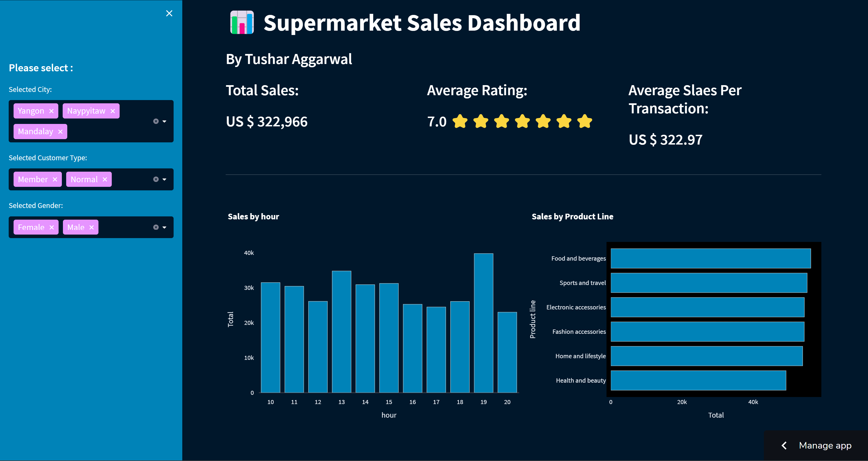
Task: Remove the Yangon city tag
Action: point(51,111)
